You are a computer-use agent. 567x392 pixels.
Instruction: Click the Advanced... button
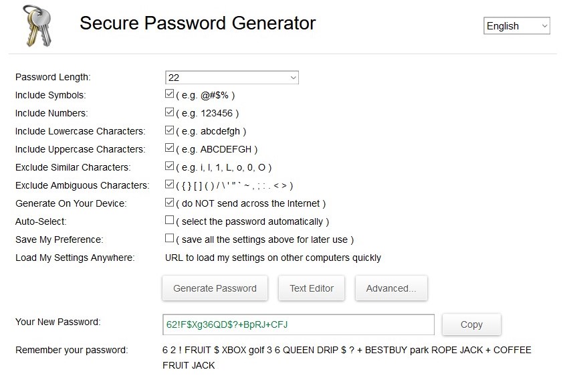pyautogui.click(x=391, y=288)
